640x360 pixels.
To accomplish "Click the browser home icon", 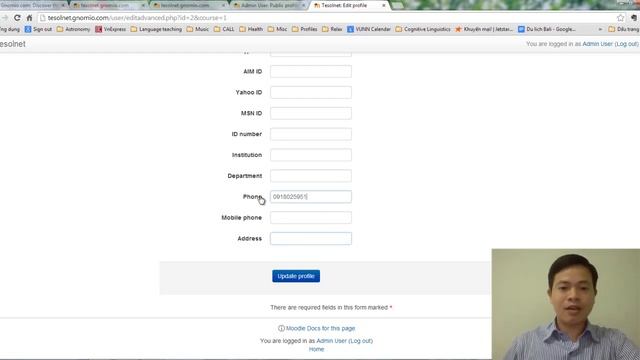I will (29, 18).
